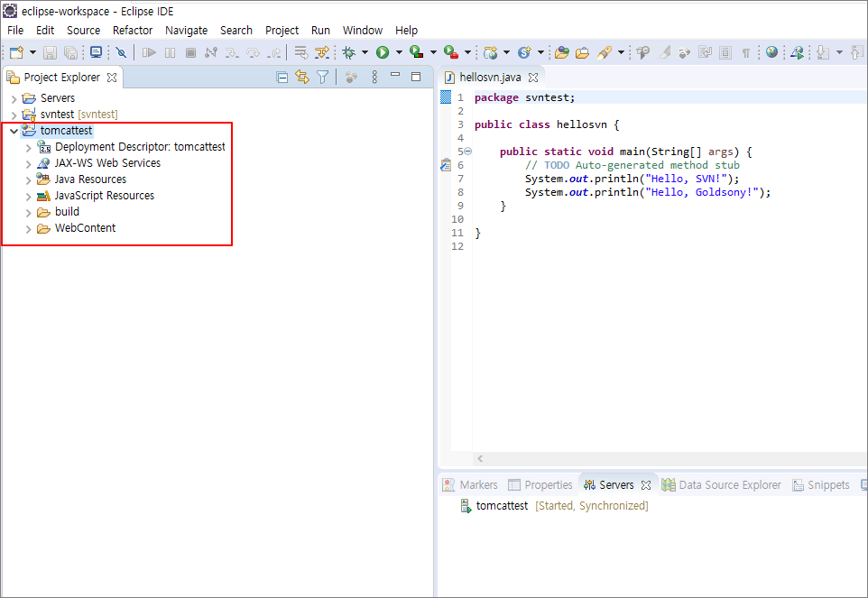Screen dimensions: 868x598
Task: Click the green Run button icon
Action: tap(383, 52)
